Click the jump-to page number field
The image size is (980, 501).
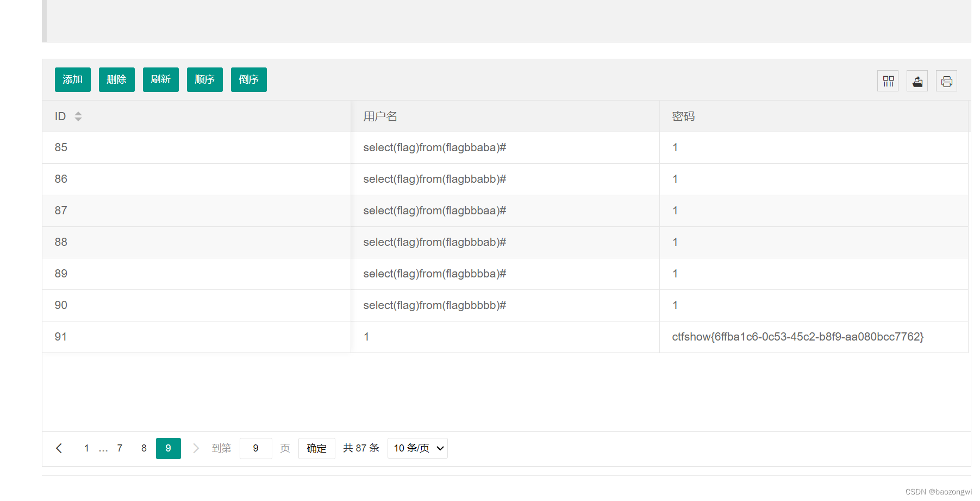(x=256, y=448)
